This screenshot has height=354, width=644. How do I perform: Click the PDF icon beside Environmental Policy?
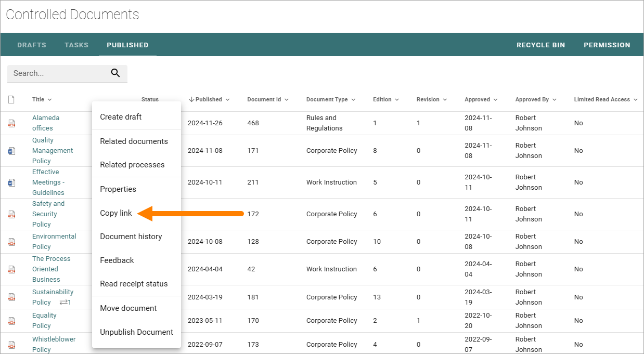11,242
